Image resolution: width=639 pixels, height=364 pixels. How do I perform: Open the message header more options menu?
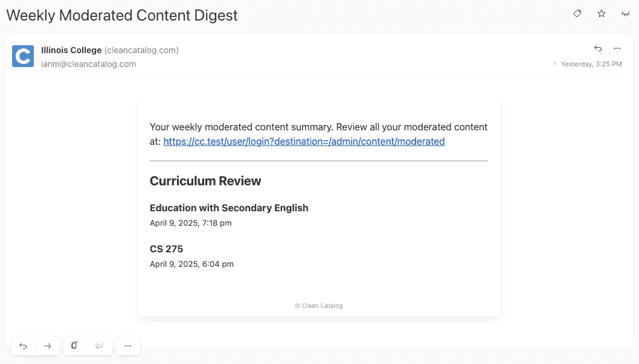[617, 48]
